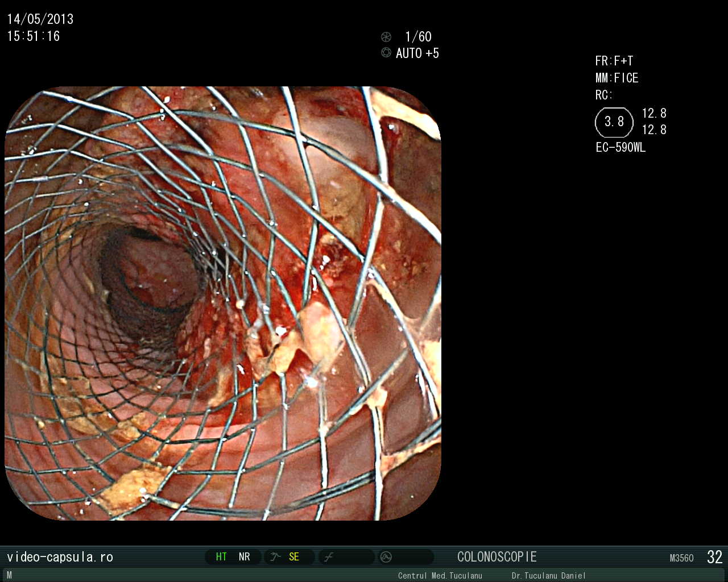Select the AUTO +5 exposure setting
The height and width of the screenshot is (582, 728).
coord(417,53)
